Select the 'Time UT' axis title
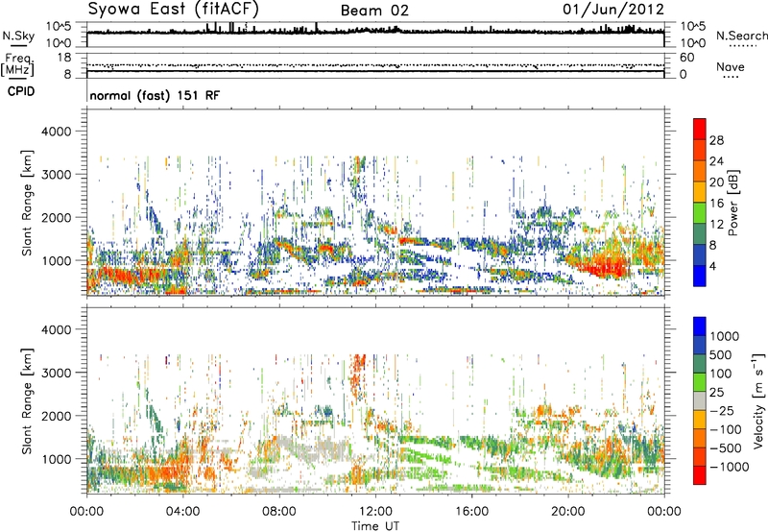This screenshot has height=532, width=768. (x=375, y=526)
